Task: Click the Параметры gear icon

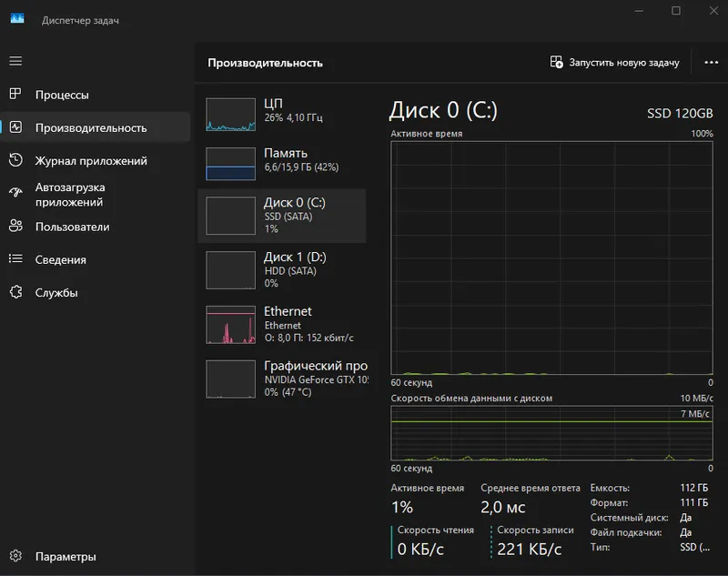Action: coord(15,556)
